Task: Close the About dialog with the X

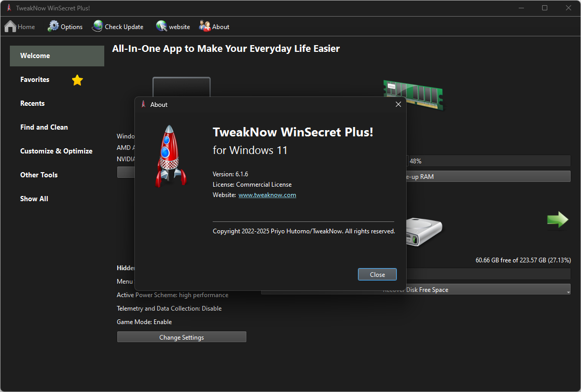Action: pyautogui.click(x=398, y=105)
